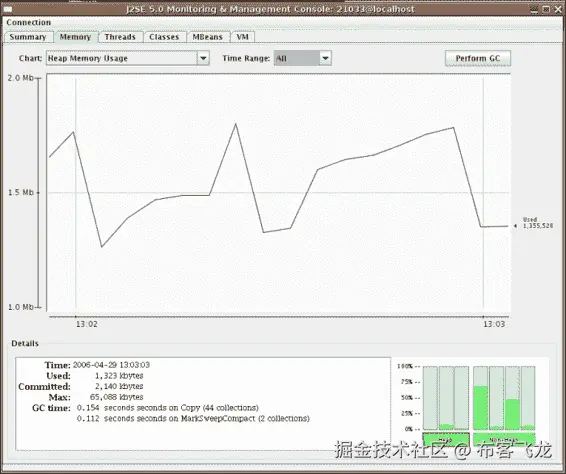Click the Used 1,355,528 chart value label
This screenshot has height=474, width=566.
[x=537, y=223]
